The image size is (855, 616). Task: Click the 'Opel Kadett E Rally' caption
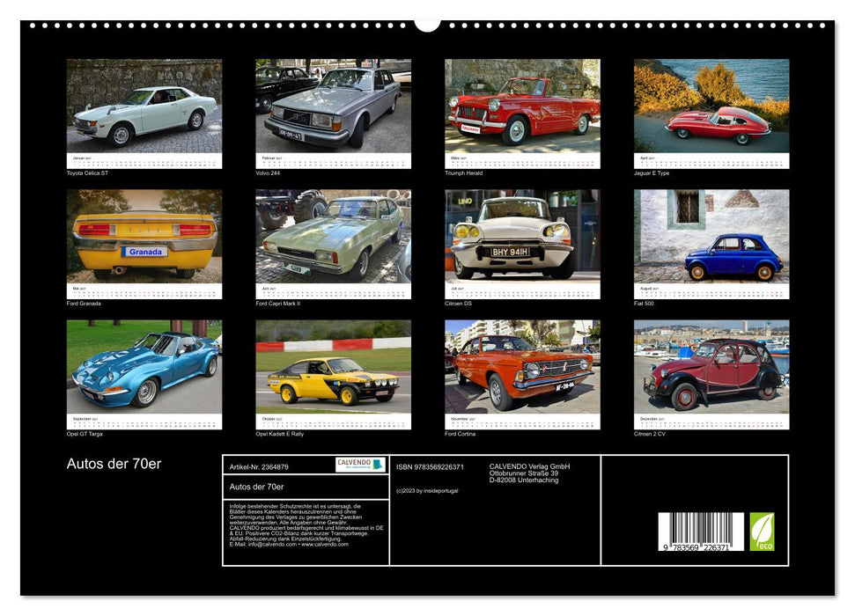[280, 435]
